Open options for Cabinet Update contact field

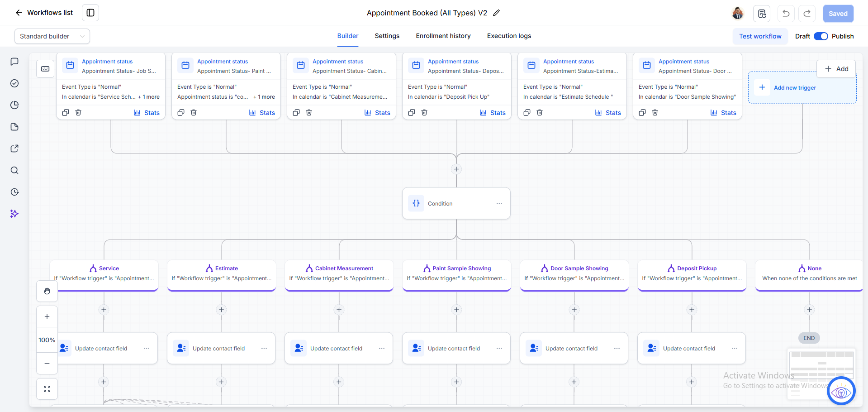coord(382,349)
